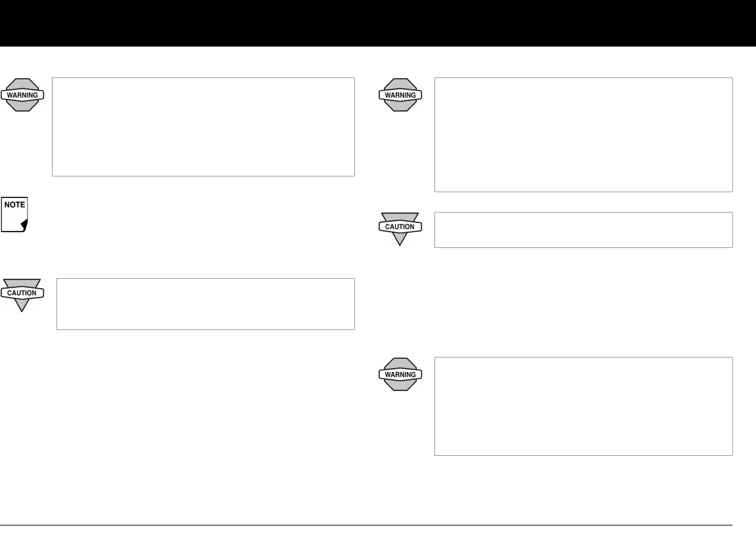Click the blank gap between right CAUTION box and lower WARNING box
Image resolution: width=756 pixels, height=555 pixels.
click(583, 302)
